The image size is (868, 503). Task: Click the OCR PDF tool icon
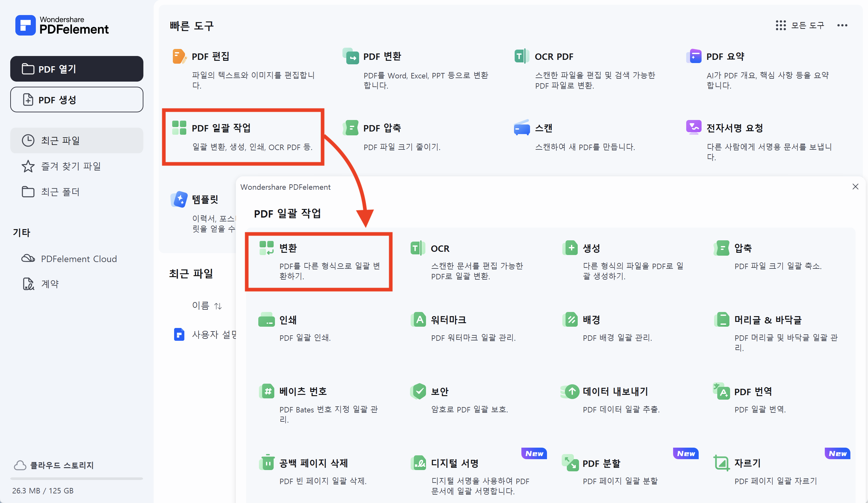click(x=521, y=56)
